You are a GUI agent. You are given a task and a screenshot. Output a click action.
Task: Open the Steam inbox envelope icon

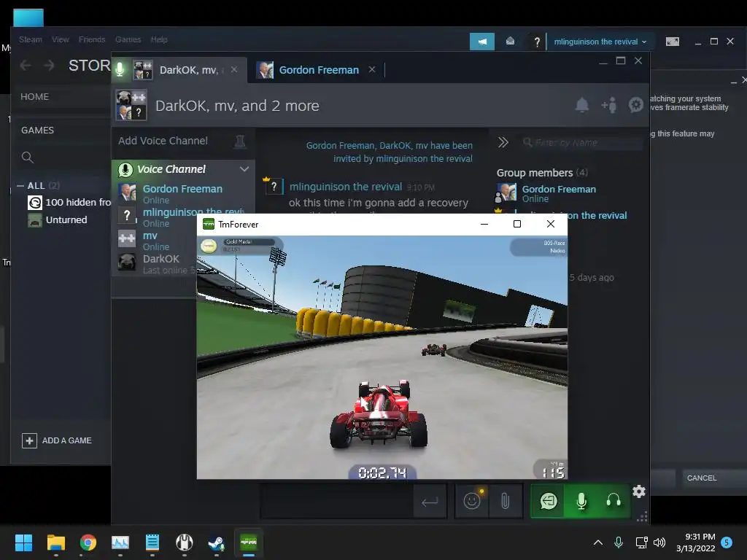click(510, 42)
